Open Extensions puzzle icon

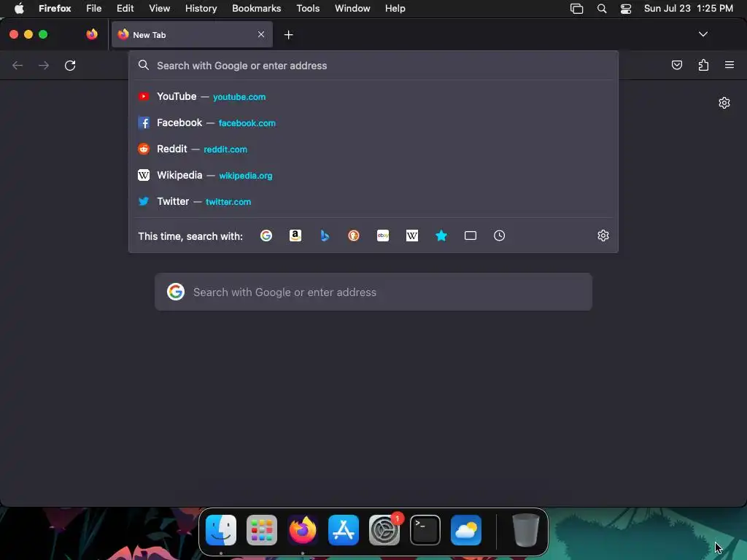[x=703, y=65]
